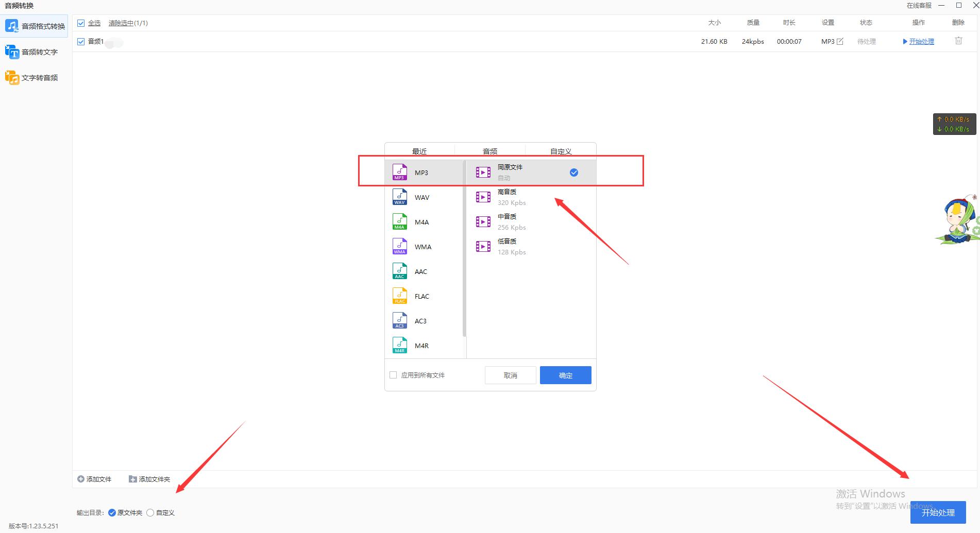Open the 音频格式转换 sidebar module
Screen dimensions: 980x533
point(34,26)
